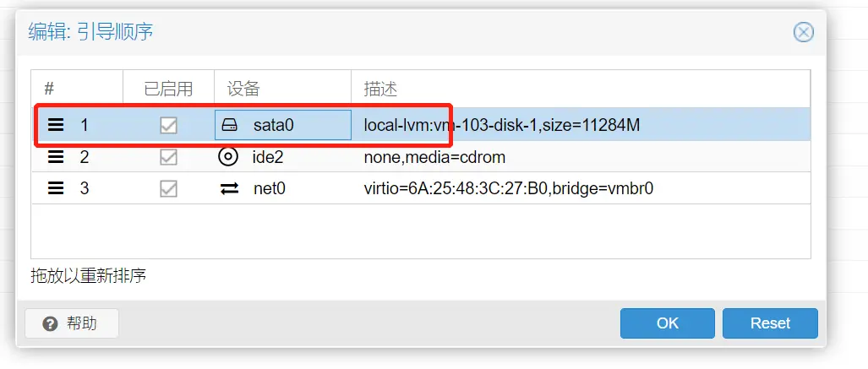Viewport: 868px width, 369px height.
Task: Confirm boot order with OK button
Action: [x=667, y=323]
